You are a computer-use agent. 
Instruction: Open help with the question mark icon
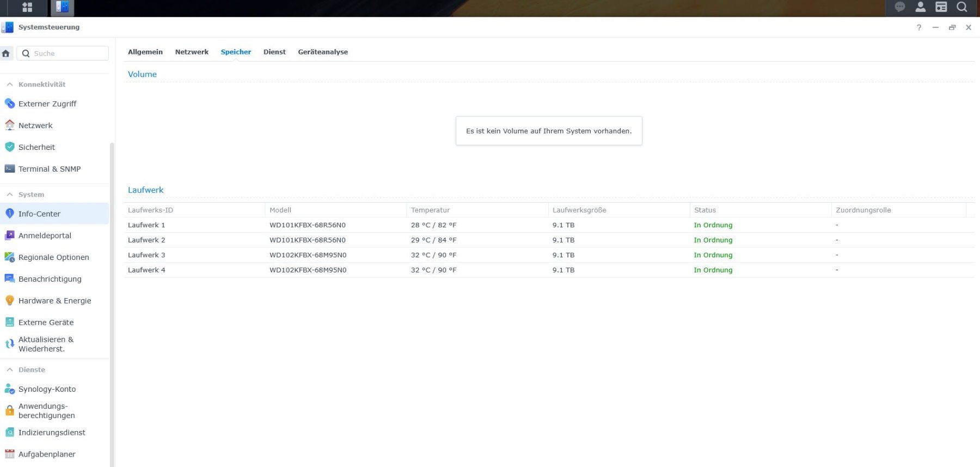(x=919, y=27)
